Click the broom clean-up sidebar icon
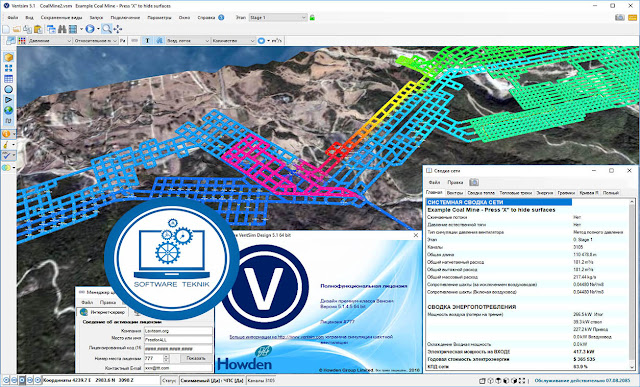640x387 pixels. (x=7, y=145)
